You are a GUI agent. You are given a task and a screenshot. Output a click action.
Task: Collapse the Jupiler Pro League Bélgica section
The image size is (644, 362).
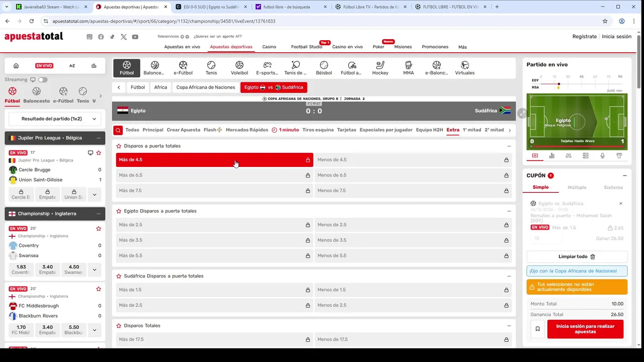tap(98, 138)
